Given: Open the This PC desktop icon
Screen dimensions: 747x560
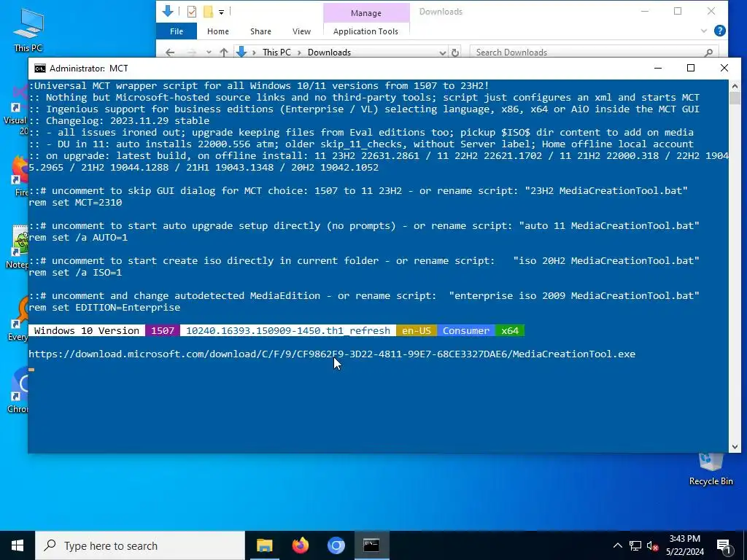Looking at the screenshot, I should pos(28,29).
